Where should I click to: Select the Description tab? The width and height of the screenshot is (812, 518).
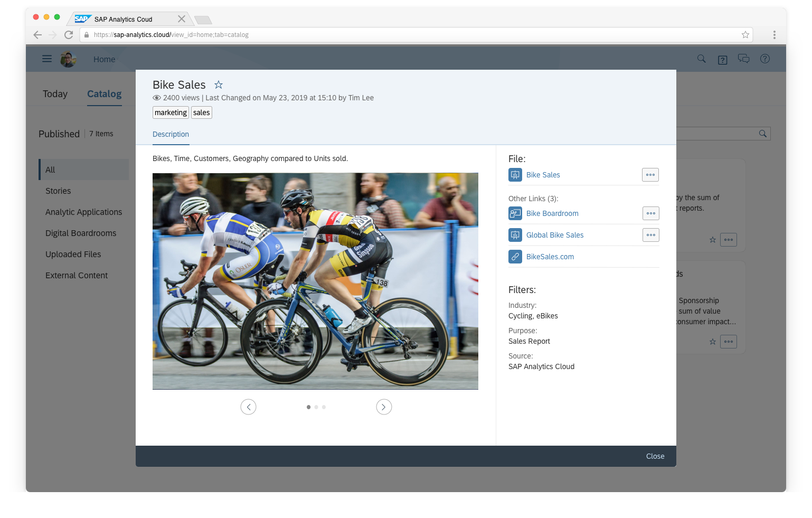tap(171, 135)
